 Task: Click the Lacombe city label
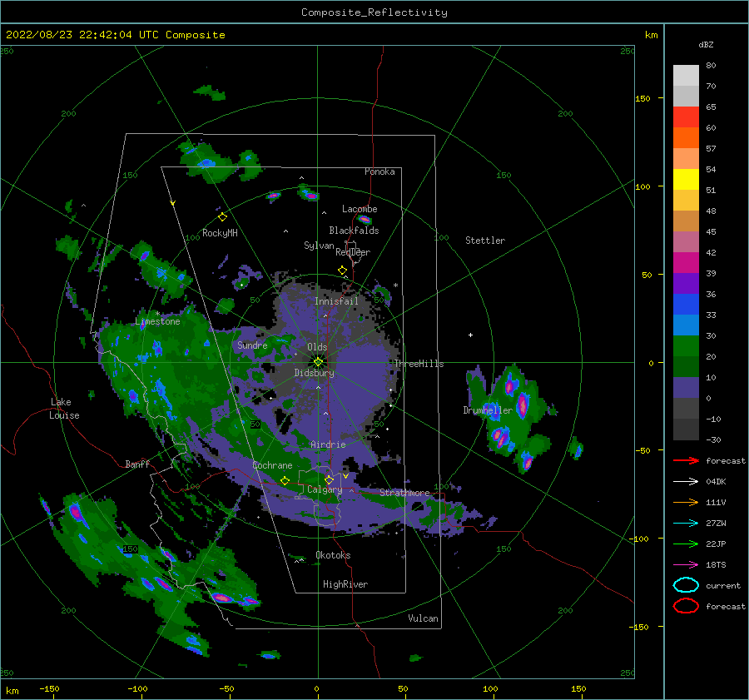coord(360,209)
